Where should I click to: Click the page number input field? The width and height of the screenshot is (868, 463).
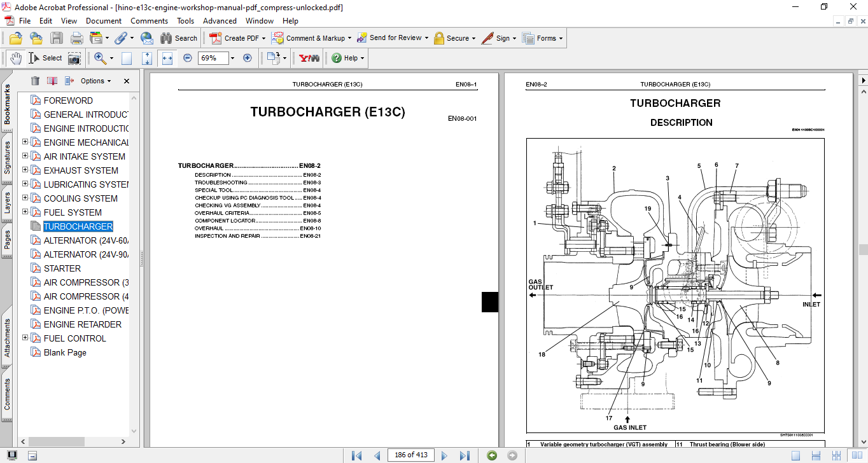click(x=411, y=455)
